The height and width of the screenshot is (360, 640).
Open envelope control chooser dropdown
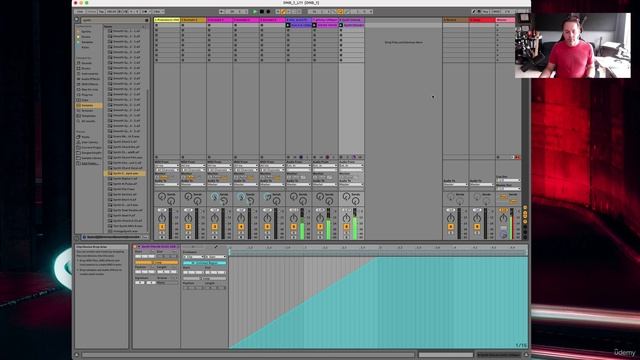click(216, 257)
